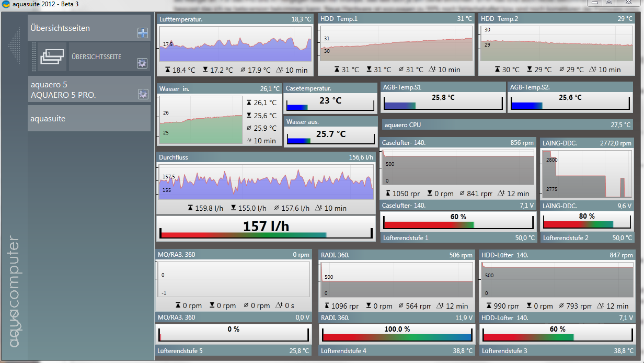Open the aquaero 5 PRO gear settings
The height and width of the screenshot is (363, 644).
point(142,94)
